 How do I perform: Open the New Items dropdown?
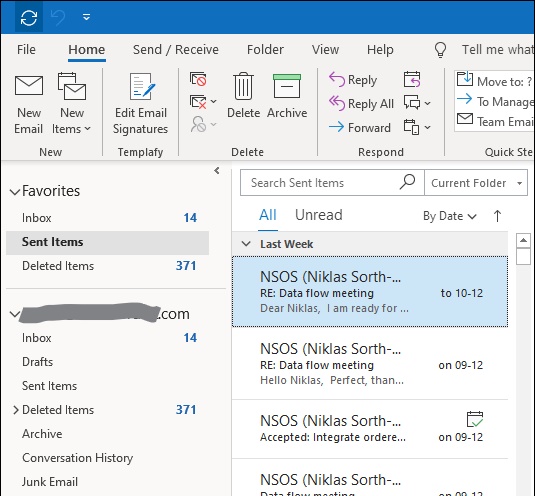pos(71,105)
